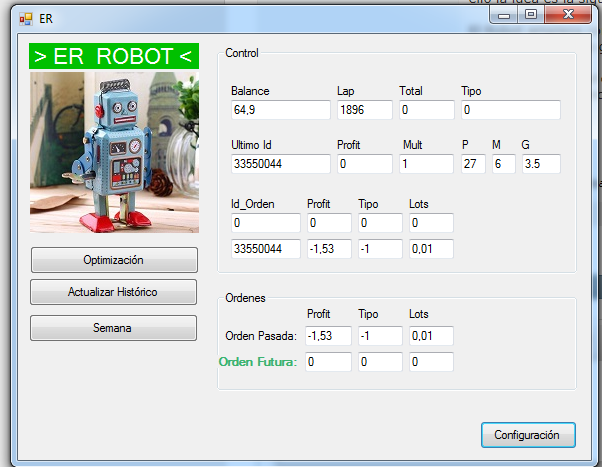Image resolution: width=602 pixels, height=467 pixels.
Task: Click Control Lots field showing 0,01
Action: click(x=431, y=249)
